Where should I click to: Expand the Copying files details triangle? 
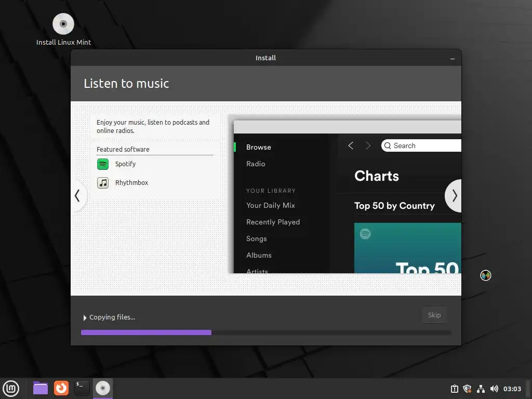85,318
